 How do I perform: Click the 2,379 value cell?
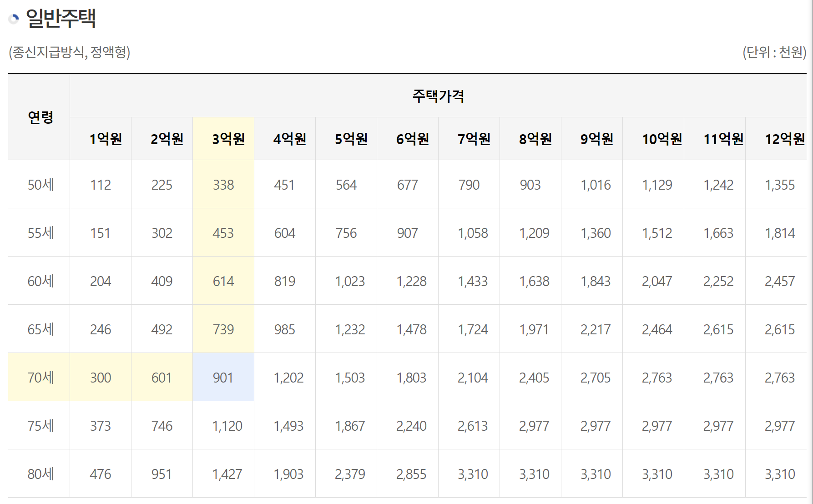coord(346,474)
